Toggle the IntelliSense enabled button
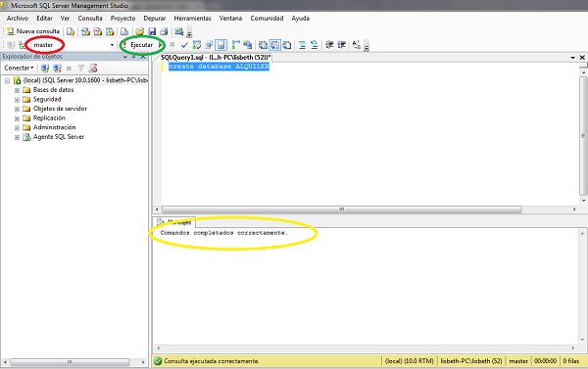The height and width of the screenshot is (369, 588). click(x=220, y=45)
